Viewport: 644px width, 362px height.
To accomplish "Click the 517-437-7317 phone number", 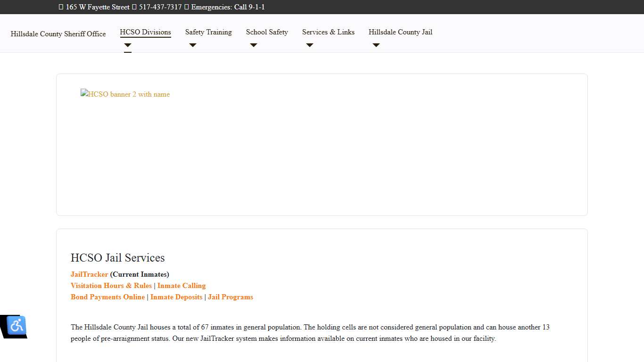I will click(x=160, y=7).
